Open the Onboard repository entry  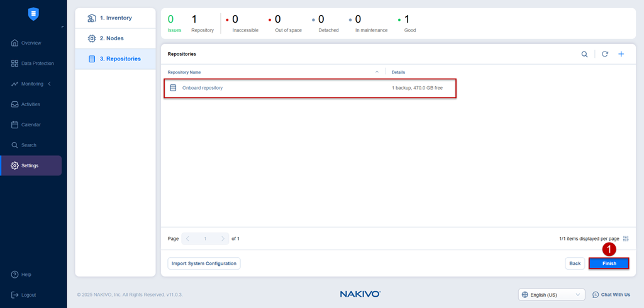coord(203,88)
